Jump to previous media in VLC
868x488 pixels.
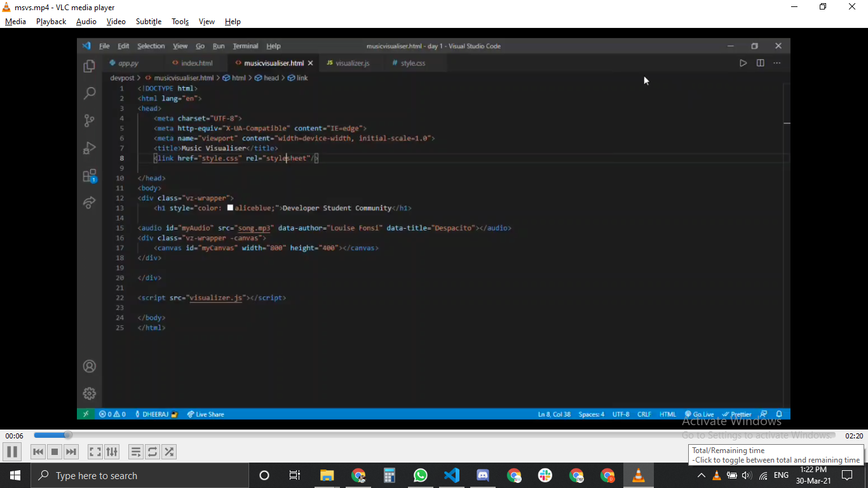coord(38,452)
